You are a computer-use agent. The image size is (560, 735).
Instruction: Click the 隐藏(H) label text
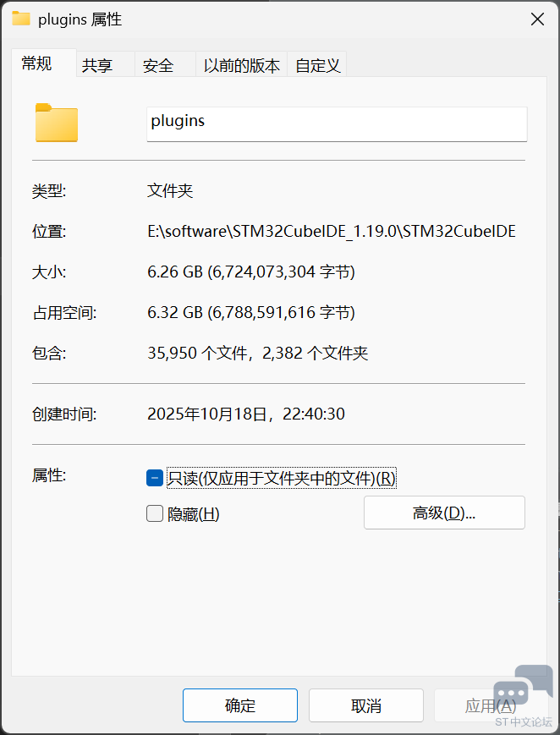click(193, 514)
